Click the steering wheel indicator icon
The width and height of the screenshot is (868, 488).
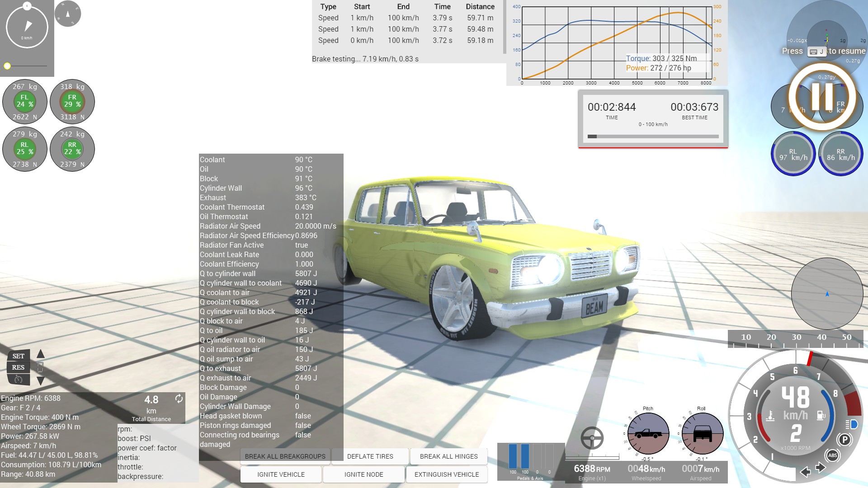pyautogui.click(x=592, y=437)
